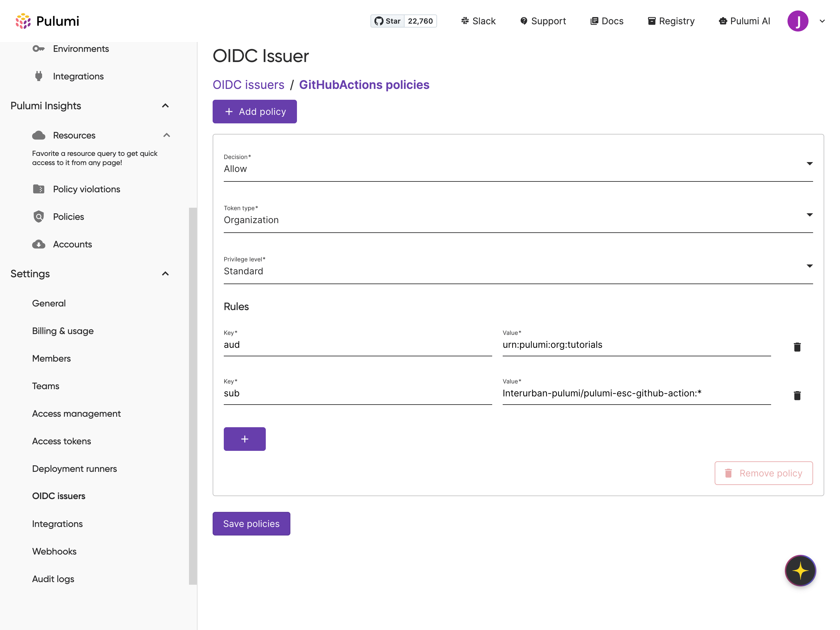The image size is (840, 630).
Task: Go to Access tokens settings
Action: click(61, 441)
